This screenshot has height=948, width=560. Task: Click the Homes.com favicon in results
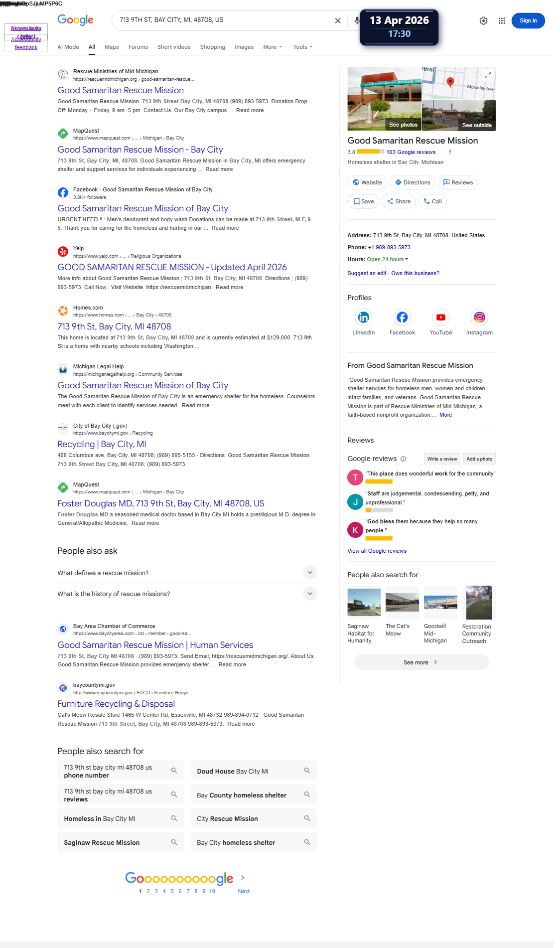pyautogui.click(x=63, y=311)
